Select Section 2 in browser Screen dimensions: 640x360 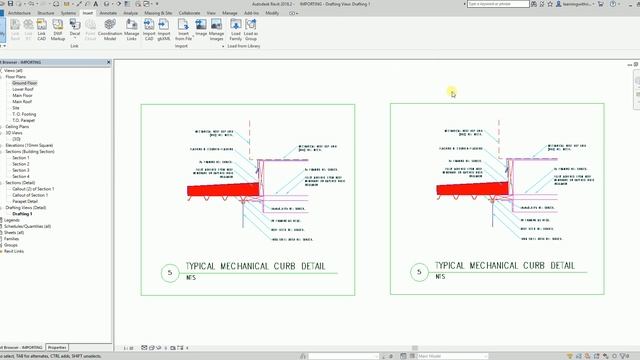coord(20,164)
